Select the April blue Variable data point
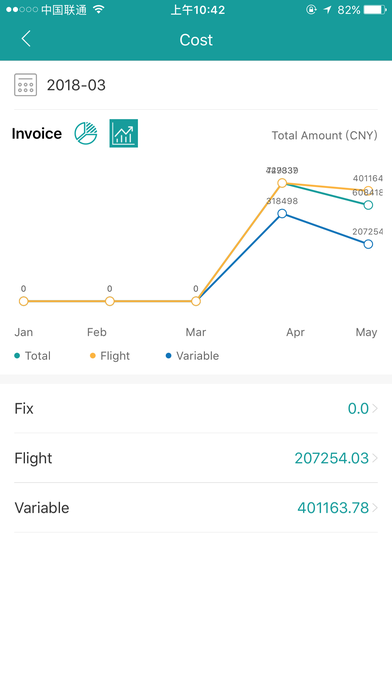392x696 pixels. (x=282, y=214)
